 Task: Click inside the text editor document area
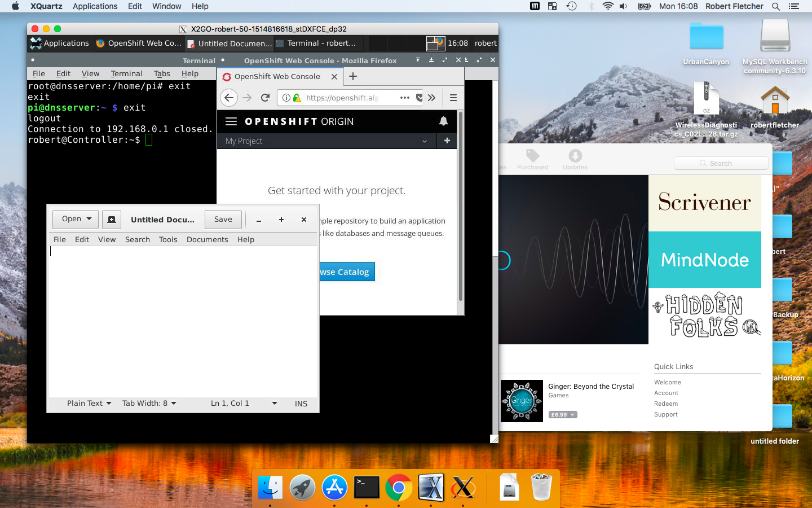tap(183, 322)
